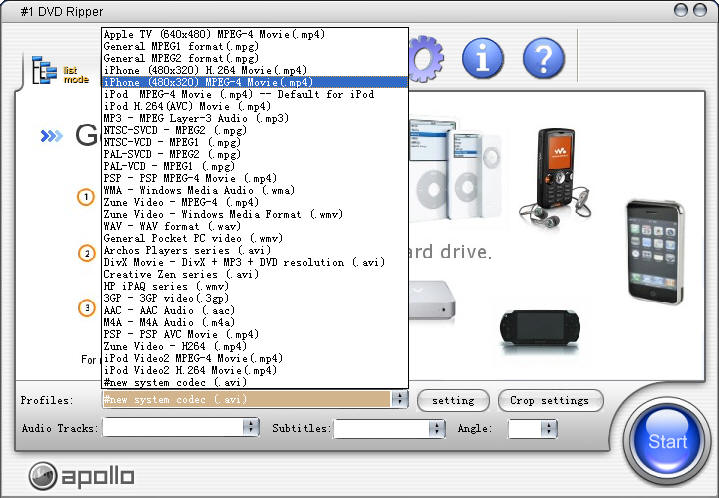
Task: Start ripping with the Start button
Action: point(667,441)
